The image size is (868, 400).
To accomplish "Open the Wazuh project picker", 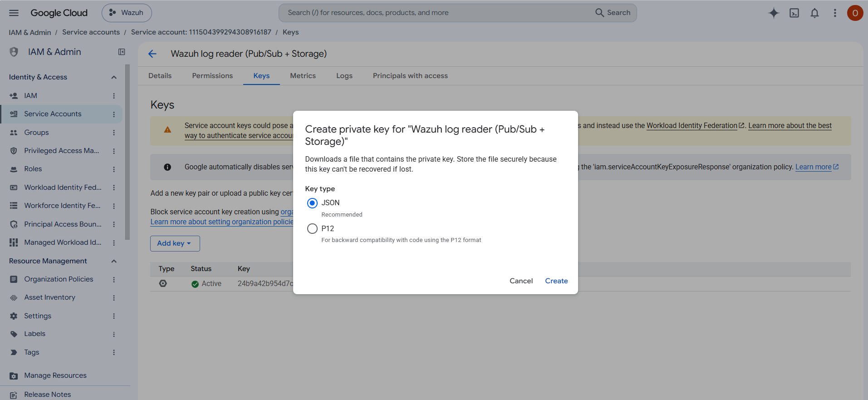I will point(127,13).
